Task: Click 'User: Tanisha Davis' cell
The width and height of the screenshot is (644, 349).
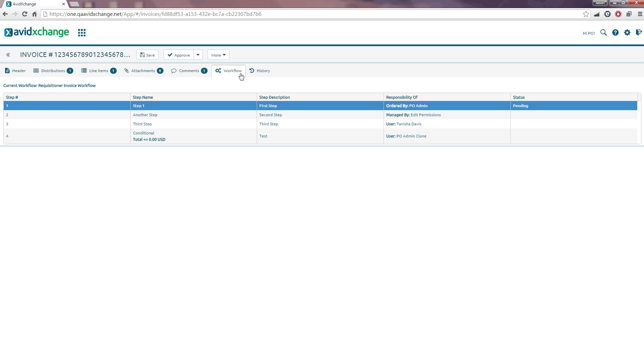Action: (x=447, y=124)
